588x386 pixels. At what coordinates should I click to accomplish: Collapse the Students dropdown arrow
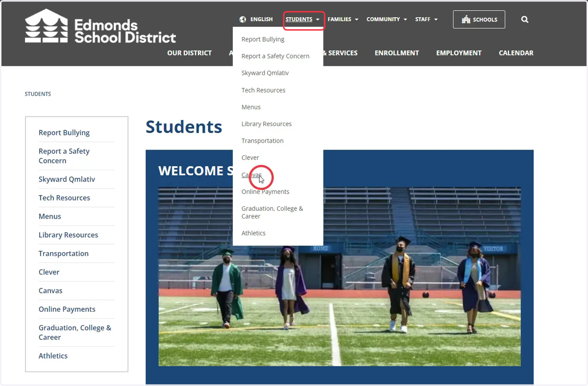point(318,20)
